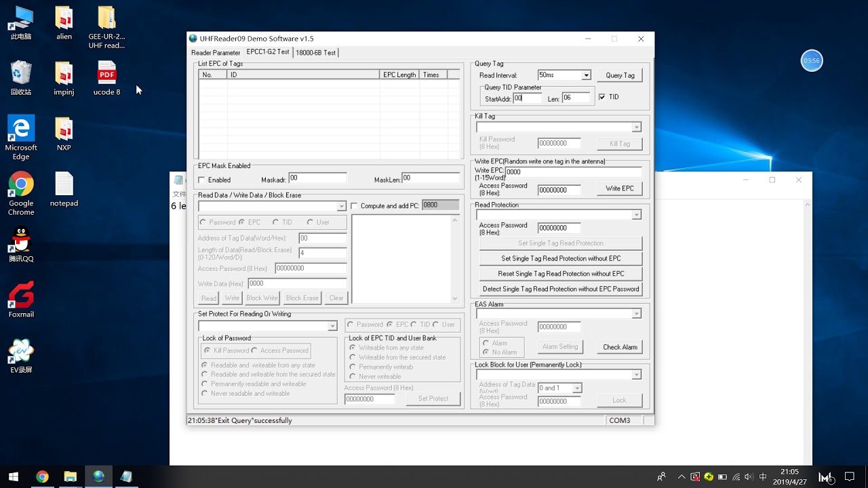The width and height of the screenshot is (868, 488).
Task: Open File Explorer from the taskbar
Action: point(70,476)
